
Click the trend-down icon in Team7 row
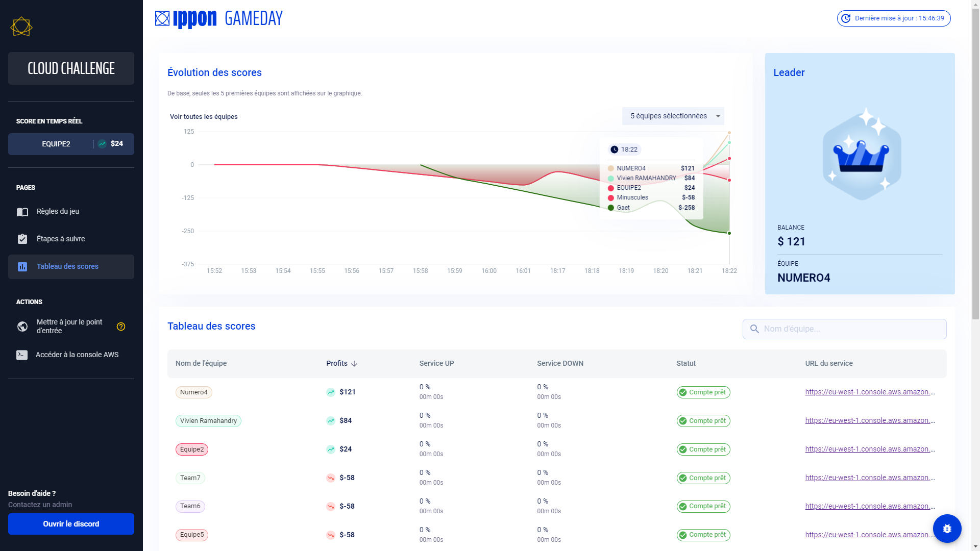pyautogui.click(x=331, y=478)
